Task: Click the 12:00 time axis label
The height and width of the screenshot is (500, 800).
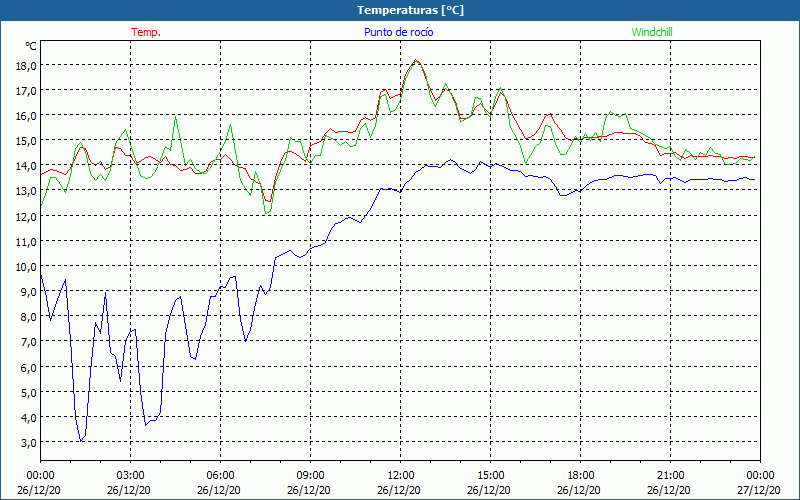Action: pyautogui.click(x=401, y=476)
